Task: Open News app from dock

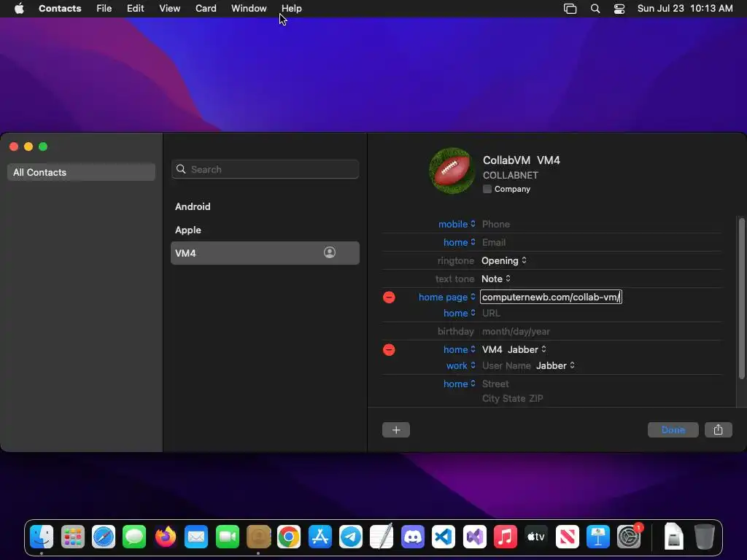Action: click(567, 537)
